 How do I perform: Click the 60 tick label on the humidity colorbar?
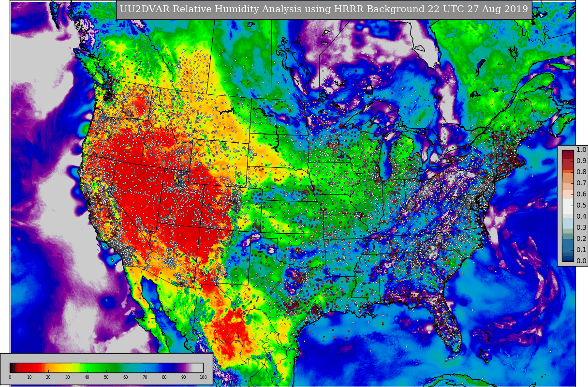(x=126, y=377)
